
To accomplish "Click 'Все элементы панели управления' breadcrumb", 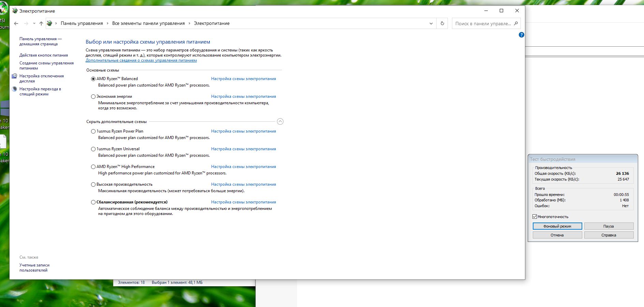I will (x=148, y=24).
